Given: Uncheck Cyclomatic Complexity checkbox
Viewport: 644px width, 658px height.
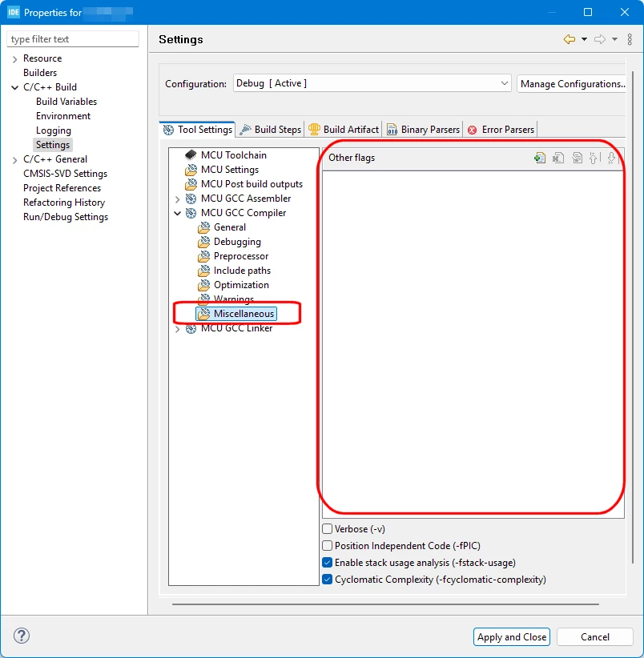Looking at the screenshot, I should (327, 579).
